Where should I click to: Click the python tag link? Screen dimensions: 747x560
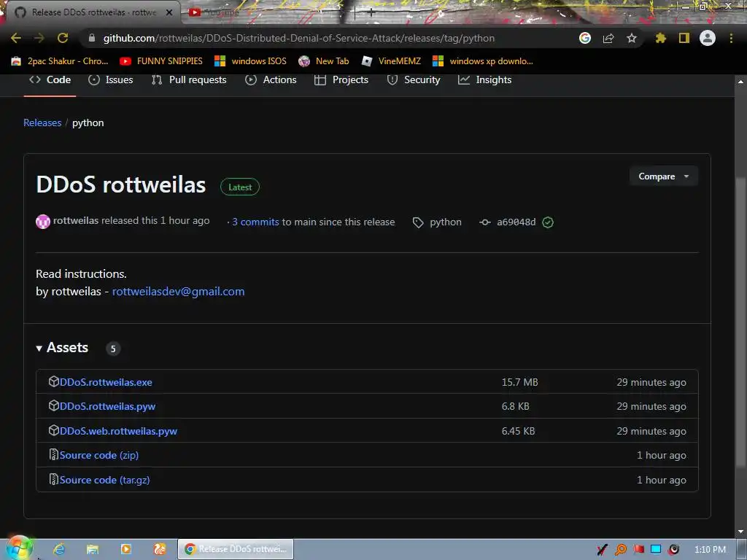pos(446,222)
